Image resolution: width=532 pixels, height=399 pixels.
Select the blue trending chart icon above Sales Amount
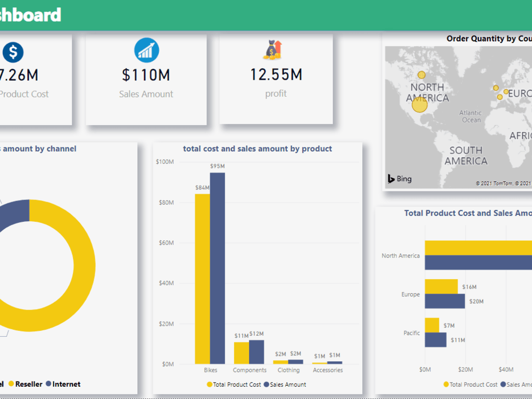146,50
